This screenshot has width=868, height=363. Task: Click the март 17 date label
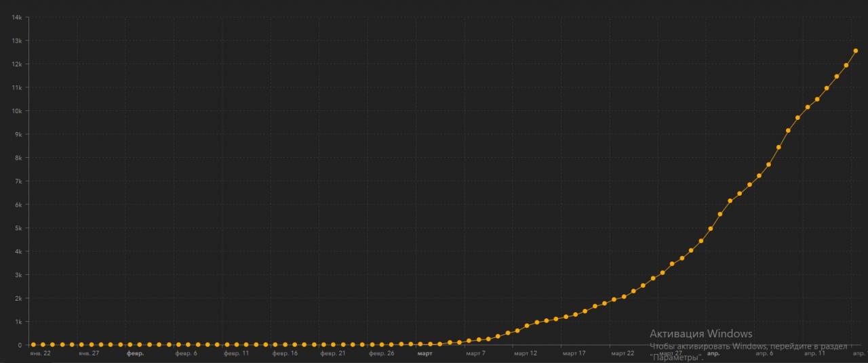(574, 354)
